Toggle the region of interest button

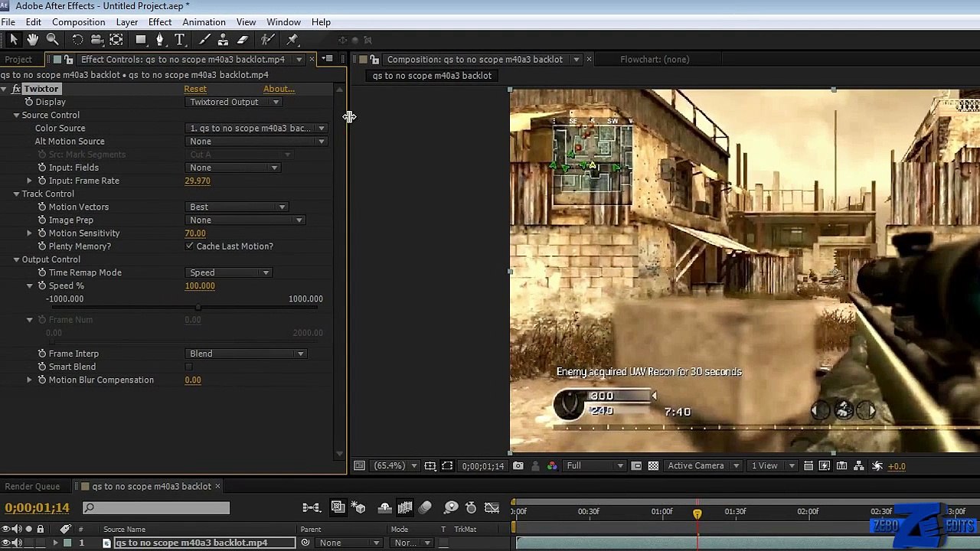click(636, 466)
